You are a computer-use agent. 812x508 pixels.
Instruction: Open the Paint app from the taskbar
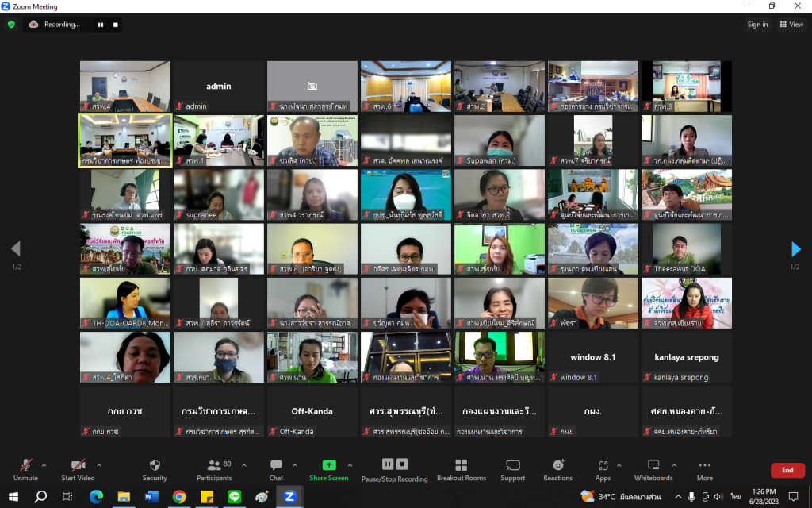[x=262, y=497]
